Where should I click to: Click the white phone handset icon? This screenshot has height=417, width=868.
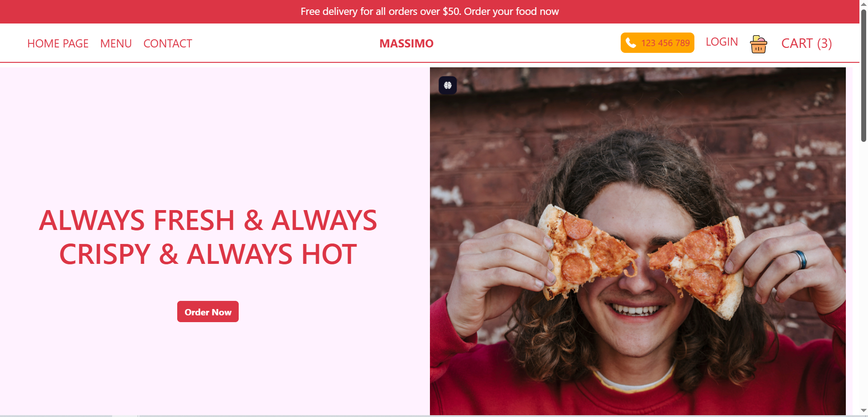tap(631, 42)
